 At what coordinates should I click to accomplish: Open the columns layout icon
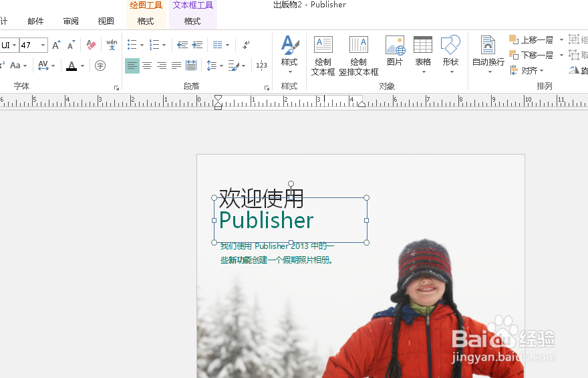(218, 45)
